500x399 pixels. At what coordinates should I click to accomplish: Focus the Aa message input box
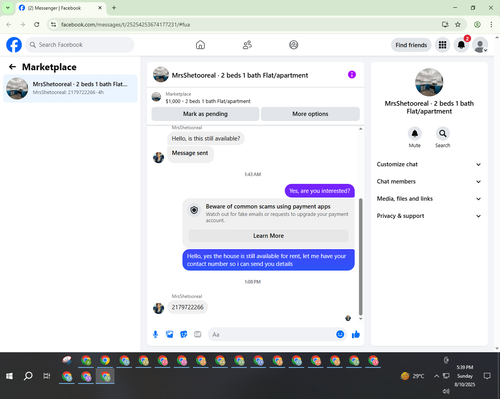tap(272, 334)
